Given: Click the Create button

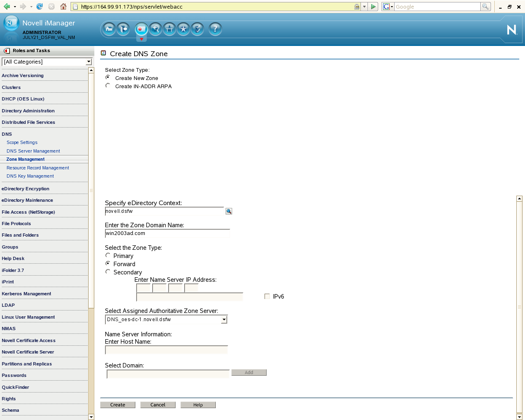Looking at the screenshot, I should pyautogui.click(x=118, y=405).
